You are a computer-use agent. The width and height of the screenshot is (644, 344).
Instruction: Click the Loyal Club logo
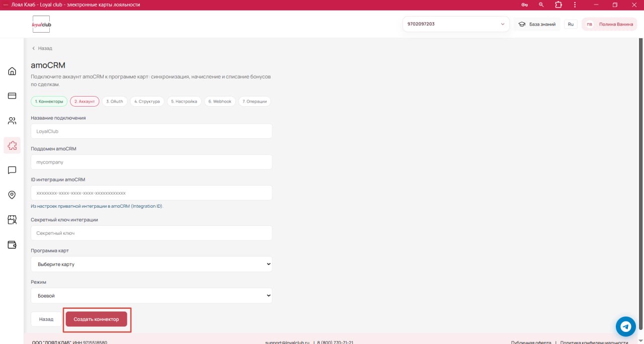[x=41, y=24]
